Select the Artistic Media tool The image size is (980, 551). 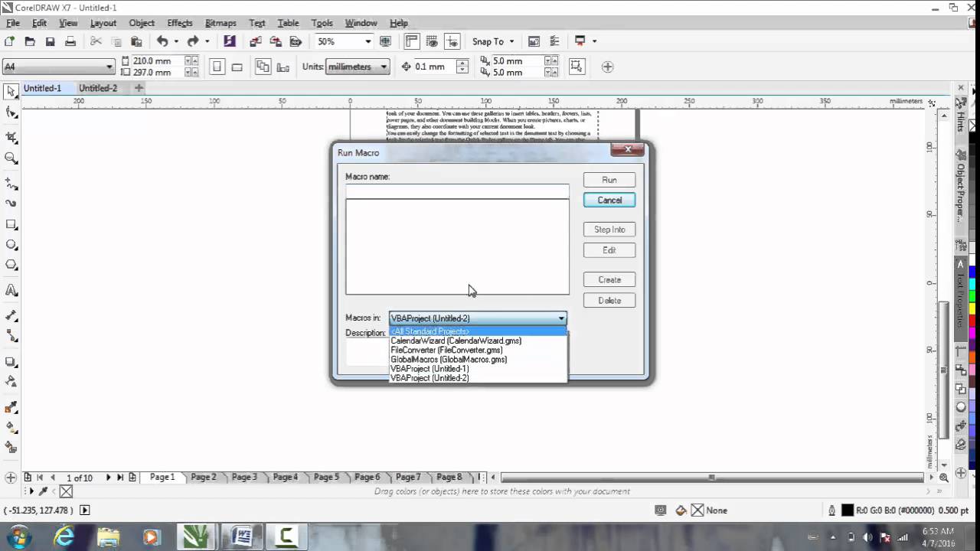[11, 204]
